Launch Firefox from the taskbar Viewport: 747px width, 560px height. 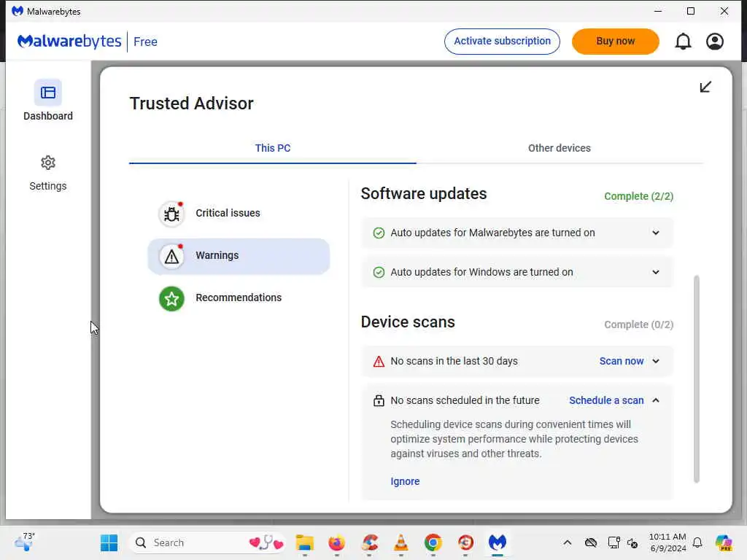point(337,542)
